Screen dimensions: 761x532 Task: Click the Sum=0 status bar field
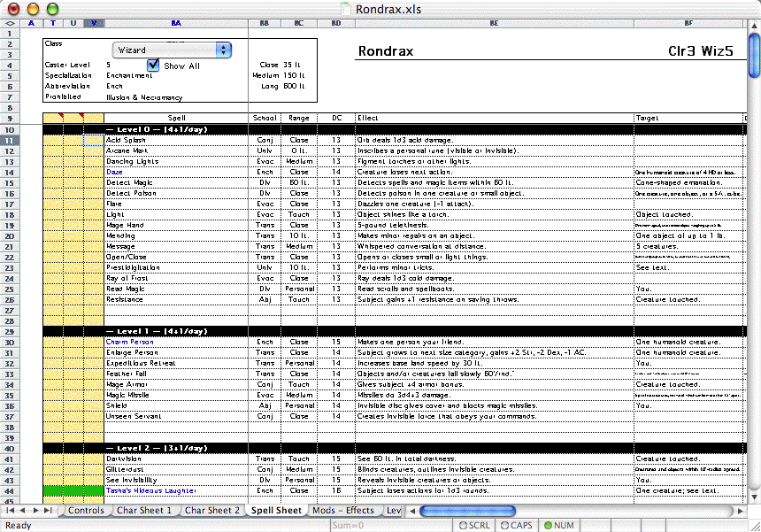click(x=391, y=525)
